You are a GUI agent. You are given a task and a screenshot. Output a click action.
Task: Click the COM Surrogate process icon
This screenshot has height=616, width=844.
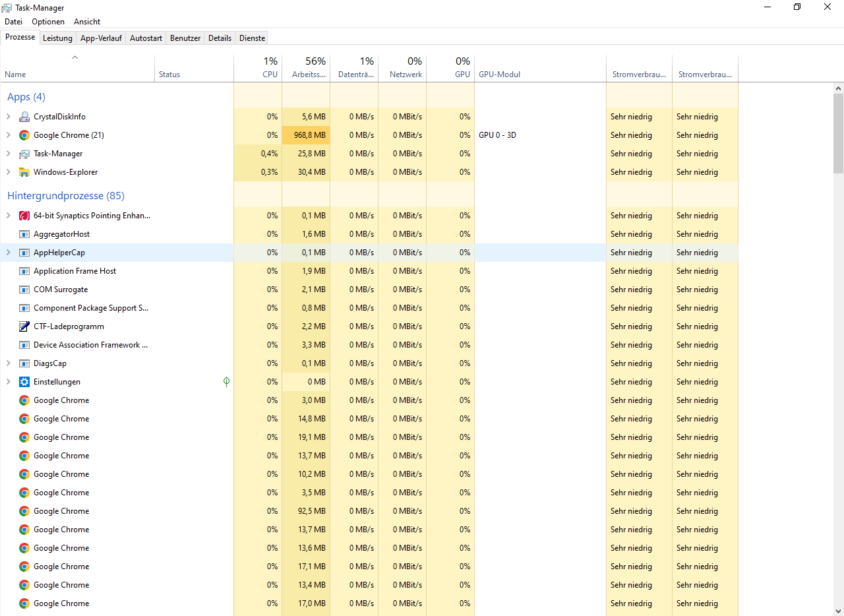(x=24, y=290)
